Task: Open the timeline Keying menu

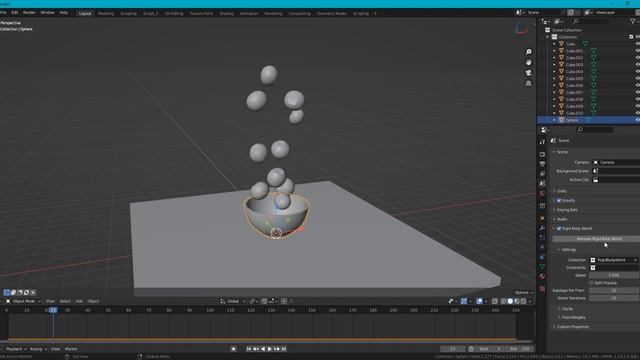Action: click(x=38, y=349)
